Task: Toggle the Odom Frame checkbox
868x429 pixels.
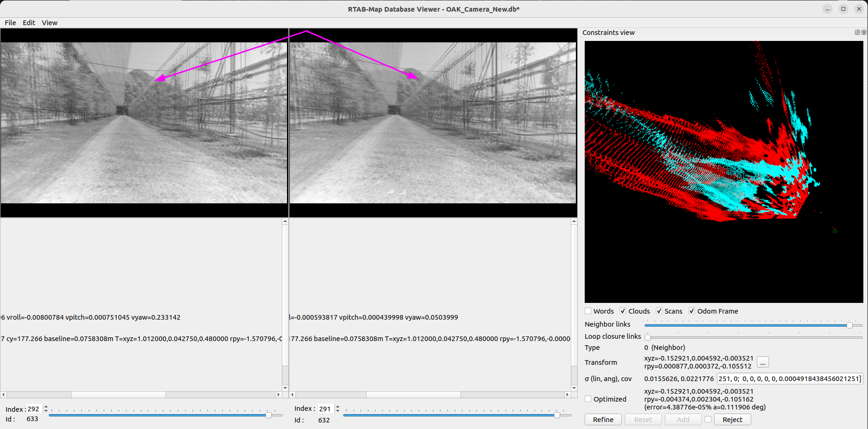Action: tap(692, 311)
